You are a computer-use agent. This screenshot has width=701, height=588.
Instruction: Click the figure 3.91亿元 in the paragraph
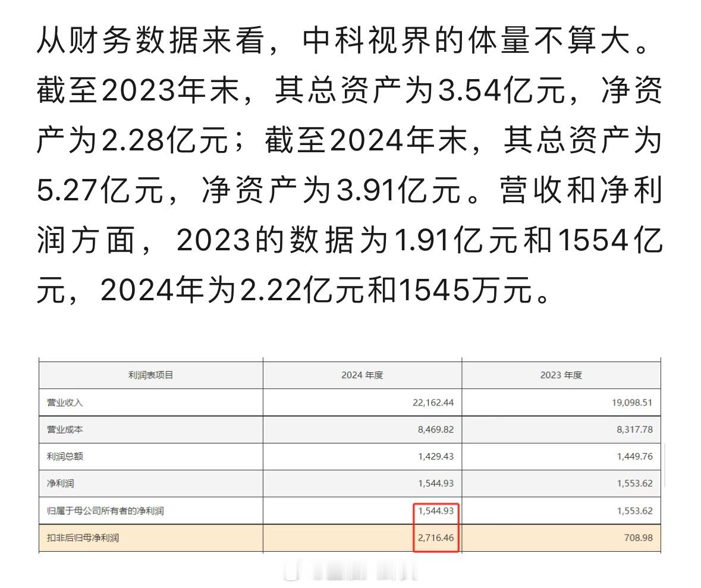399,190
